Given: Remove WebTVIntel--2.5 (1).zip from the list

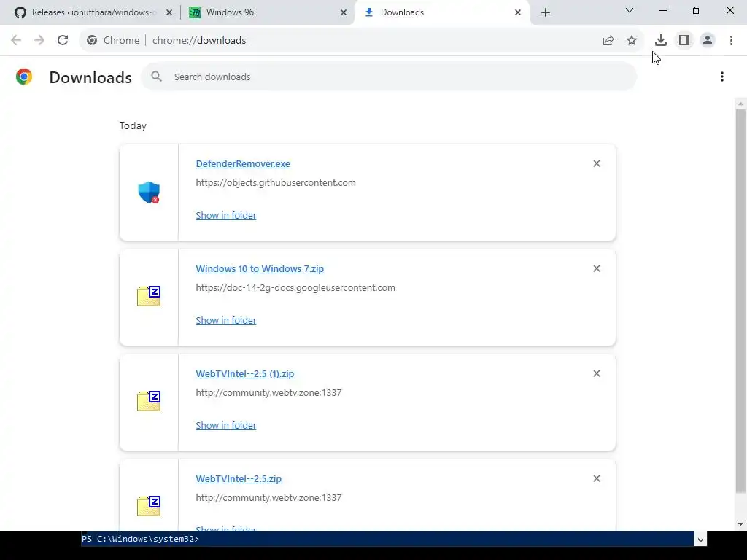Looking at the screenshot, I should point(597,373).
